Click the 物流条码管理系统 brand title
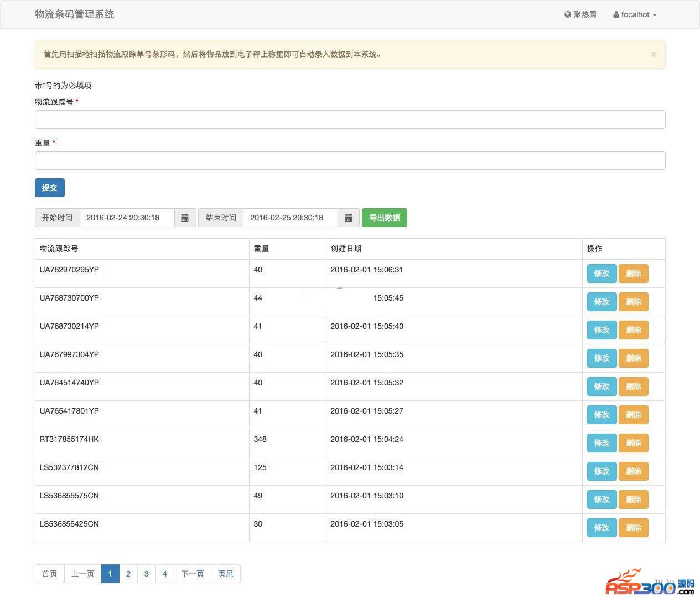Image resolution: width=700 pixels, height=597 pixels. pos(74,14)
